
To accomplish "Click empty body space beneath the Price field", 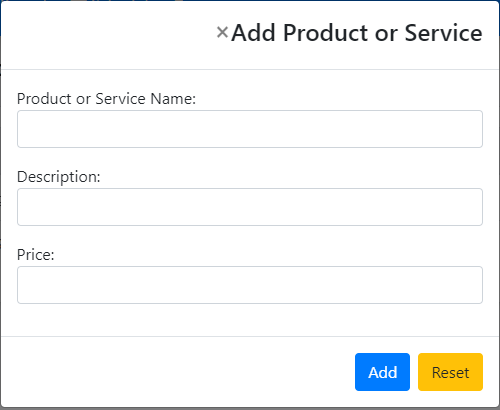I will click(x=250, y=320).
